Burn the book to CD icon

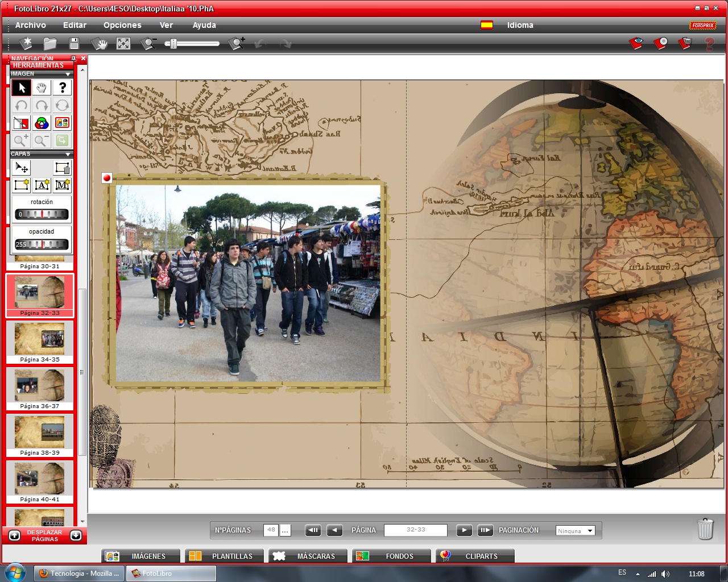pyautogui.click(x=660, y=43)
